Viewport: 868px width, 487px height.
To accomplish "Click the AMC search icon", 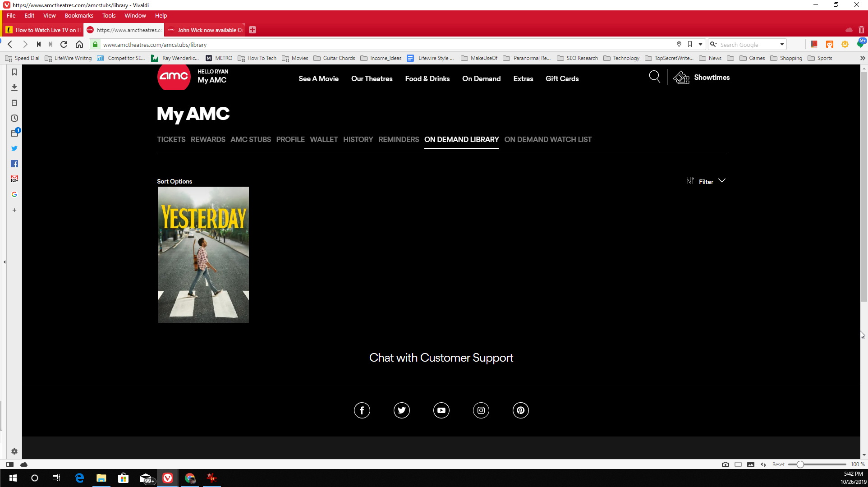I will point(655,78).
